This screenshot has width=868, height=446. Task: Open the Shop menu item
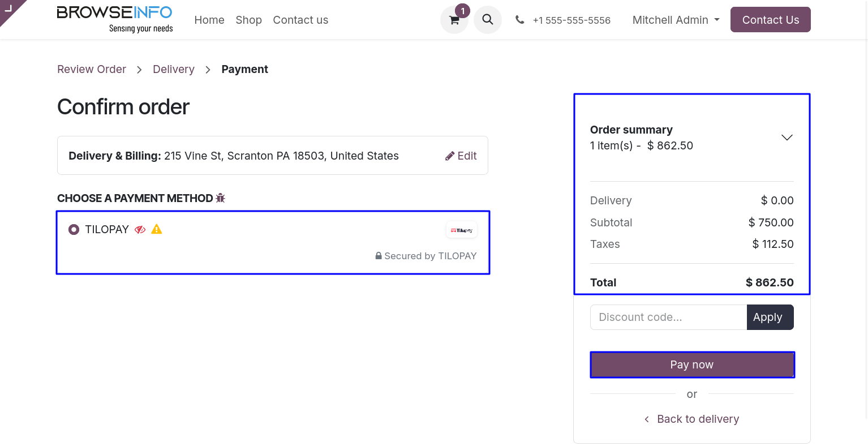249,20
